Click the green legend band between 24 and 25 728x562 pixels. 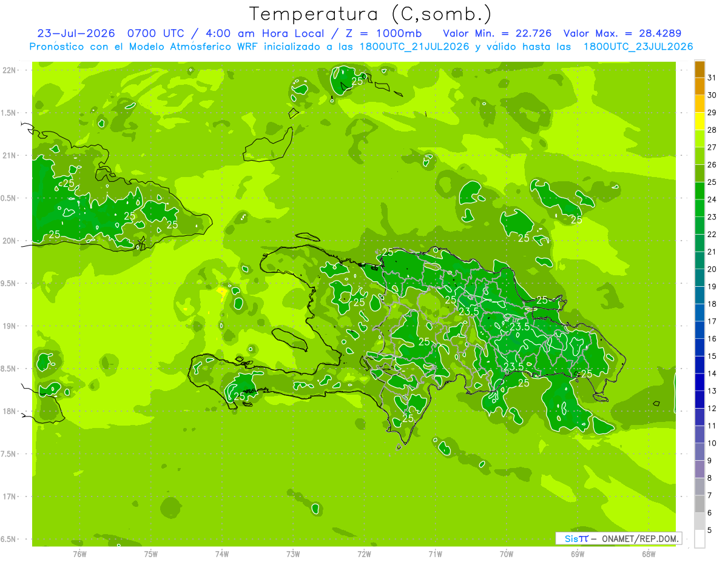coord(699,191)
